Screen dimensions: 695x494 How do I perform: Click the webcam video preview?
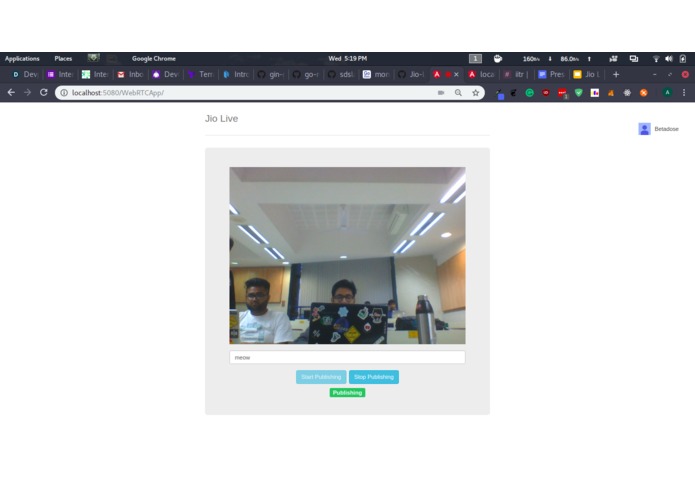[x=347, y=255]
